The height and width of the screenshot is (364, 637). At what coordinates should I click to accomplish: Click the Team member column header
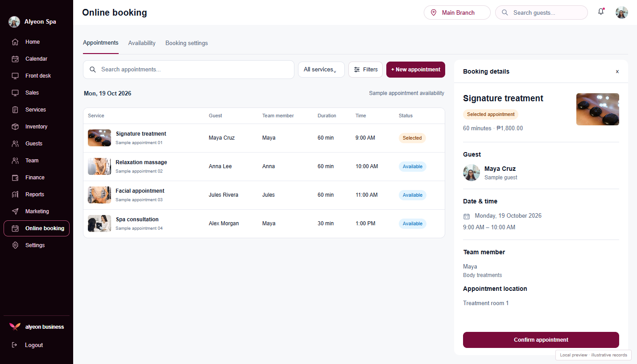click(278, 116)
